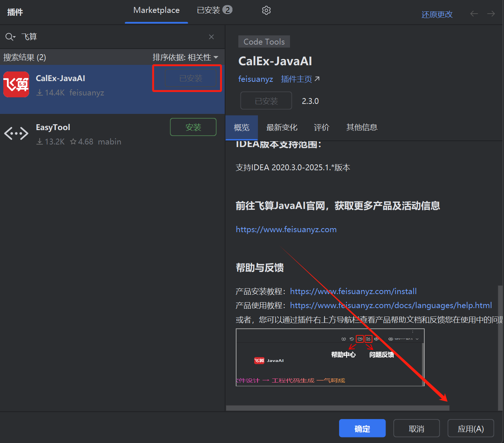Open the feisuanyz.com/install tutorial link

tap(353, 292)
